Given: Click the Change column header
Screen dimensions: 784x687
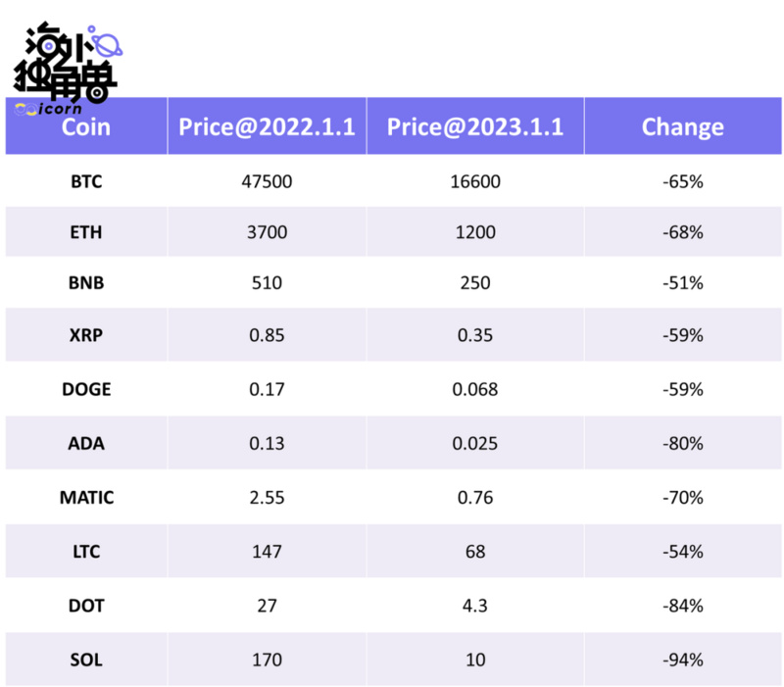Looking at the screenshot, I should pyautogui.click(x=682, y=127).
